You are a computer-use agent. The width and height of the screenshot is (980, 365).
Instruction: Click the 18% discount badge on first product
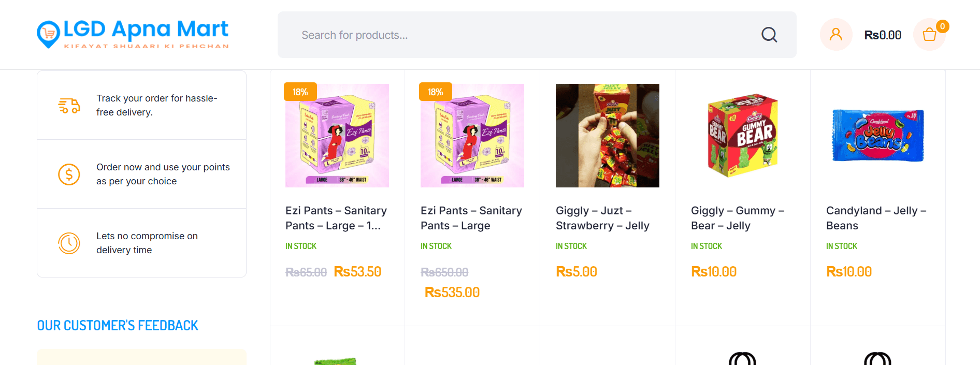(300, 92)
